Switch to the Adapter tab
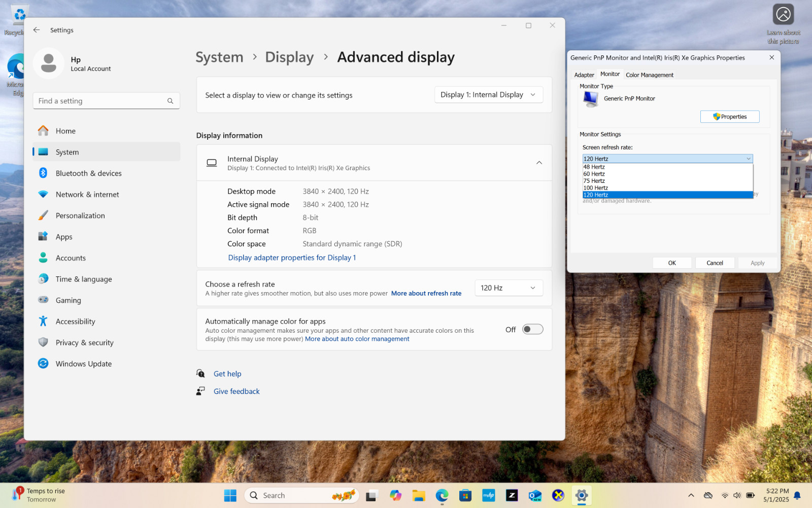 pos(584,75)
